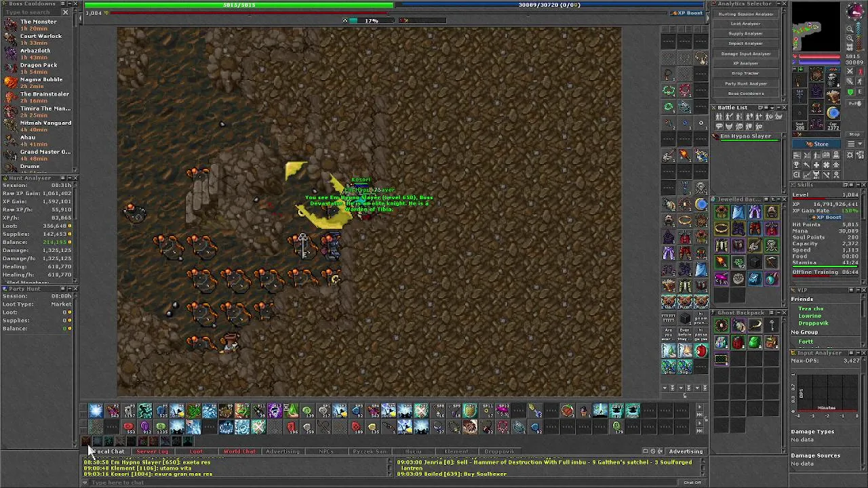Click the ignore icon beside Advertising tab

tap(653, 451)
